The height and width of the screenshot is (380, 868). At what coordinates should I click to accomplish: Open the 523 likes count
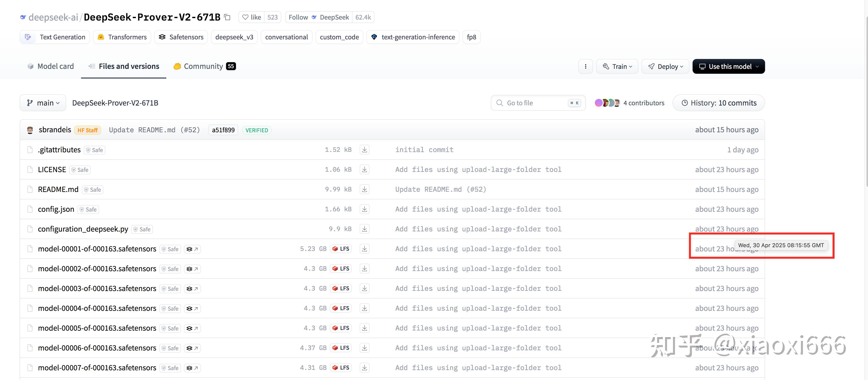(272, 17)
